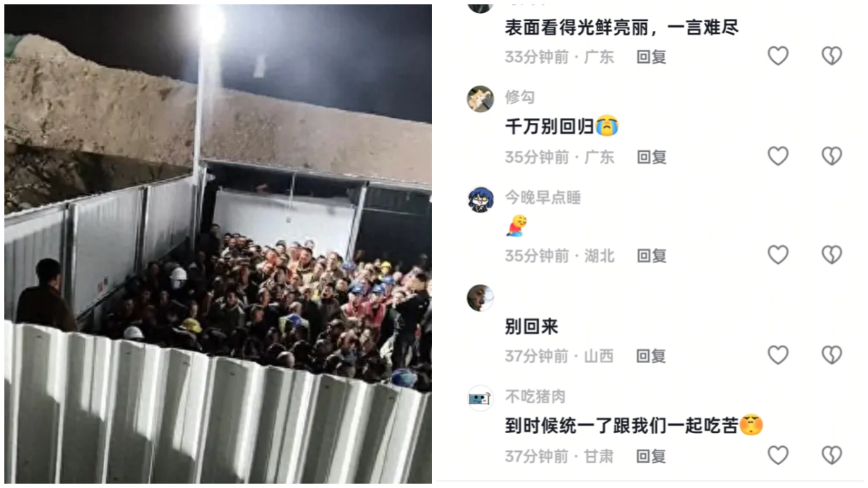Open username 不吃猪肉 profile link
The height and width of the screenshot is (488, 868).
click(535, 397)
